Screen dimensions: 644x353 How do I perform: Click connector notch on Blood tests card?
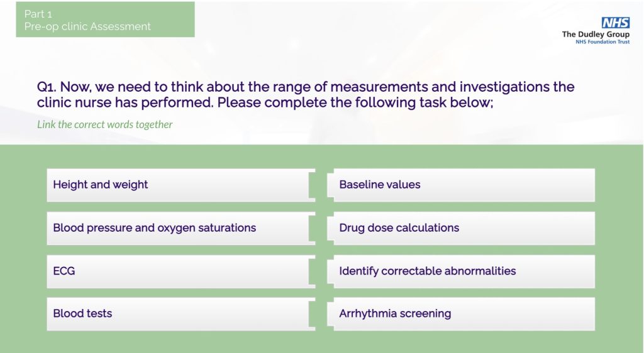click(312, 314)
